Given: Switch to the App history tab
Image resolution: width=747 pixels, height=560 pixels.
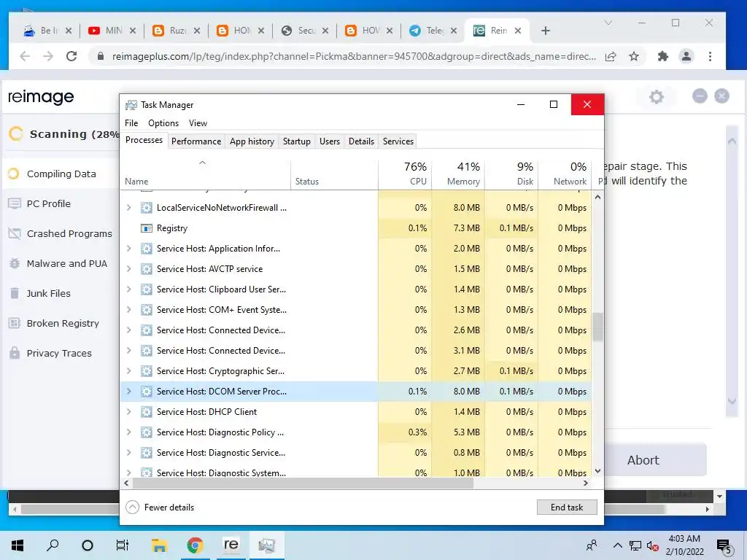Looking at the screenshot, I should tap(252, 141).
